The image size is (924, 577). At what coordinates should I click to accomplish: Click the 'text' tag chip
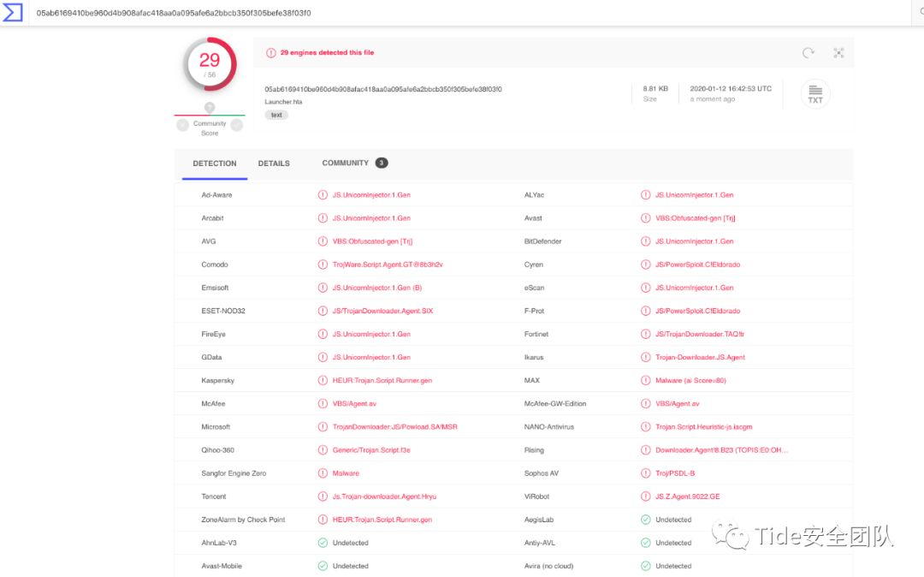[276, 115]
